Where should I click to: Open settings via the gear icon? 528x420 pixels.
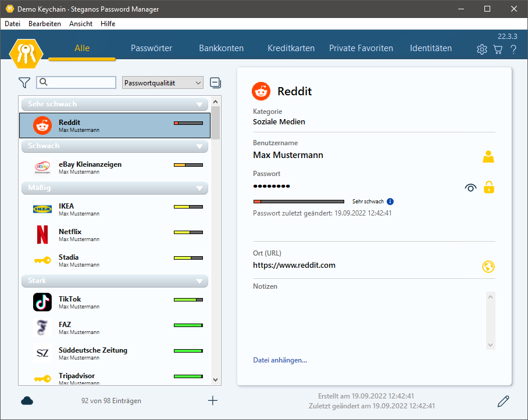(482, 49)
